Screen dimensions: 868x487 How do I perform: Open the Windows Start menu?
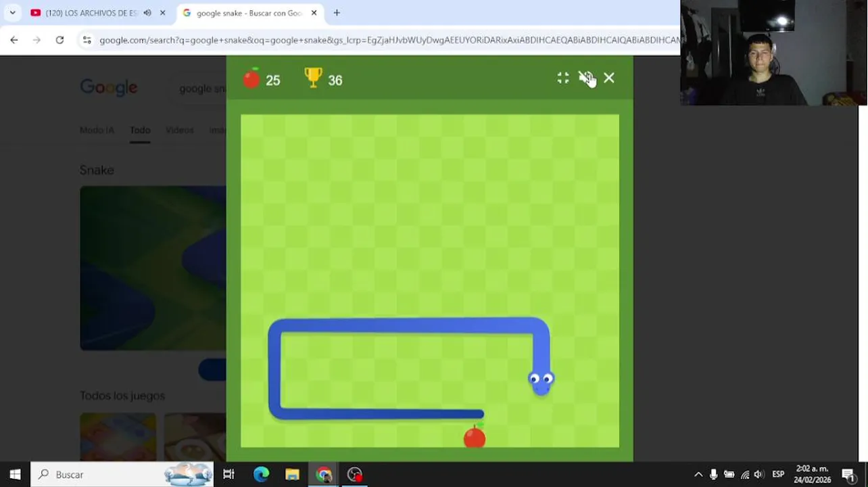click(15, 474)
